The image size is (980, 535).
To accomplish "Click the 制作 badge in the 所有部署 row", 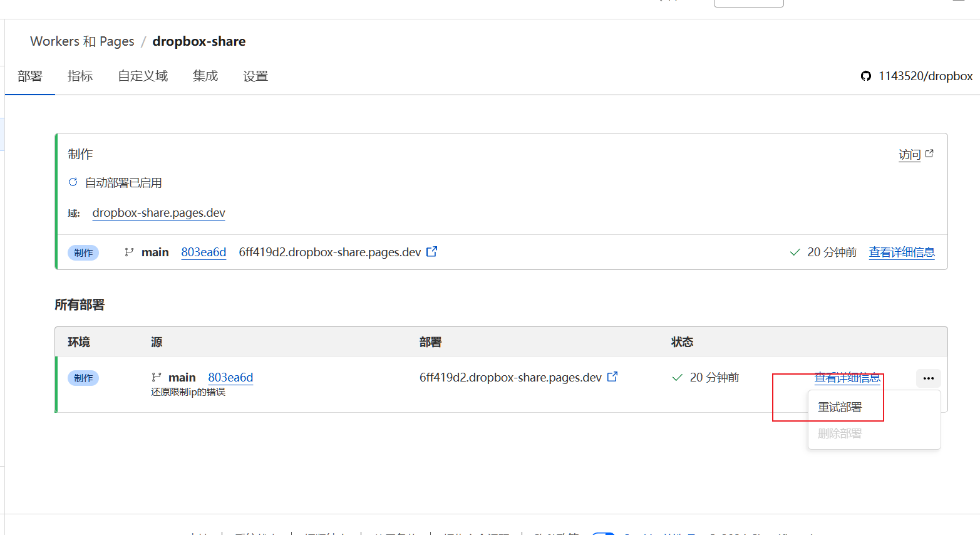I will click(83, 378).
